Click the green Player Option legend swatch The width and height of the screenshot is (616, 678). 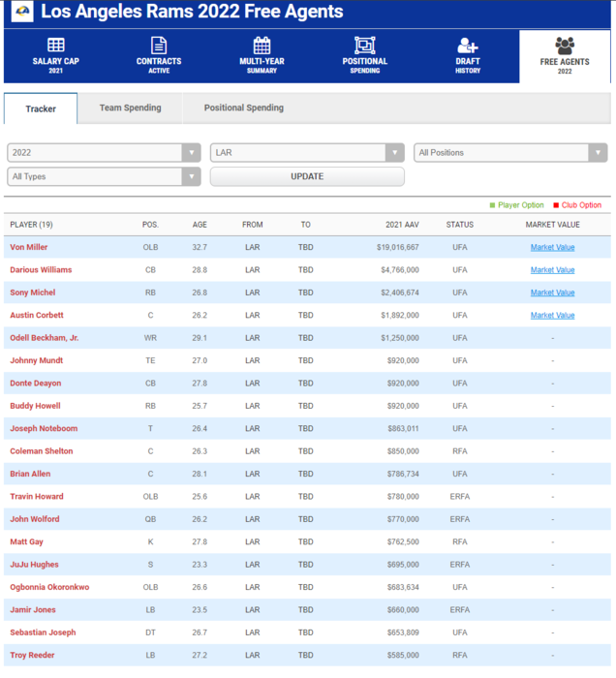coord(492,205)
